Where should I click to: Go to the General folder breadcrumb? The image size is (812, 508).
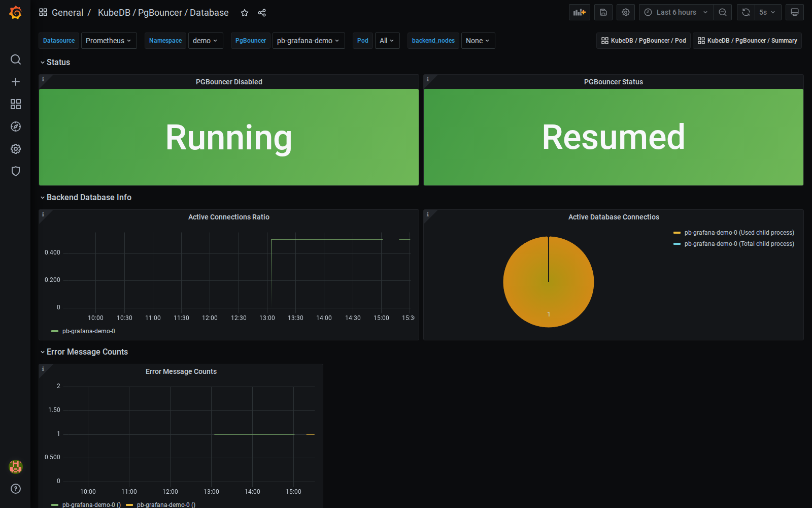click(67, 13)
